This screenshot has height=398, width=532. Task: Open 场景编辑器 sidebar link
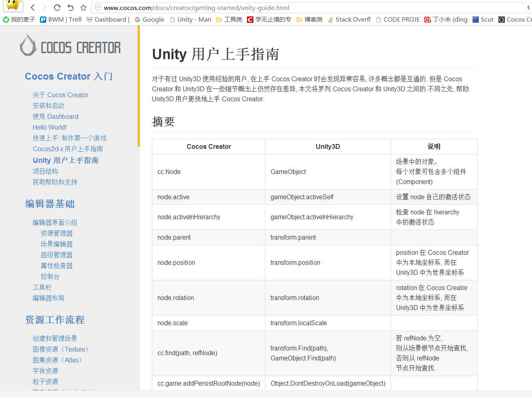[56, 244]
